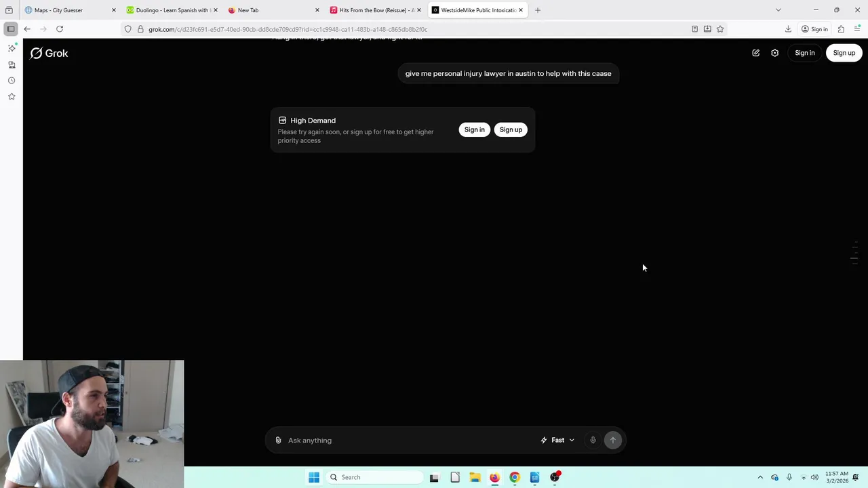The image size is (868, 488).
Task: Expand the hidden system tray icons chevron
Action: click(x=760, y=477)
